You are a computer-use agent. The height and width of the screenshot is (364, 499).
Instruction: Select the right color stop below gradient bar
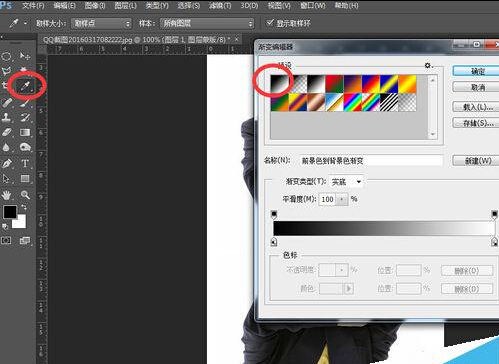[495, 242]
